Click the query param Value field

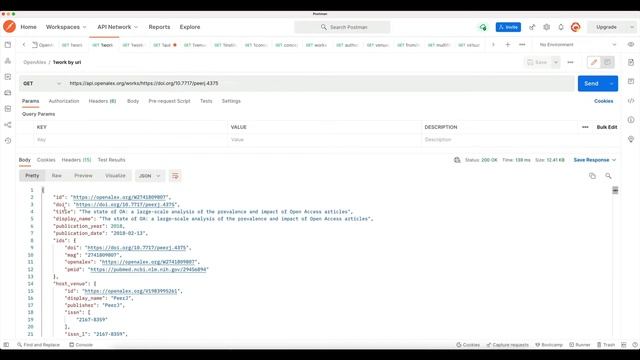324,140
